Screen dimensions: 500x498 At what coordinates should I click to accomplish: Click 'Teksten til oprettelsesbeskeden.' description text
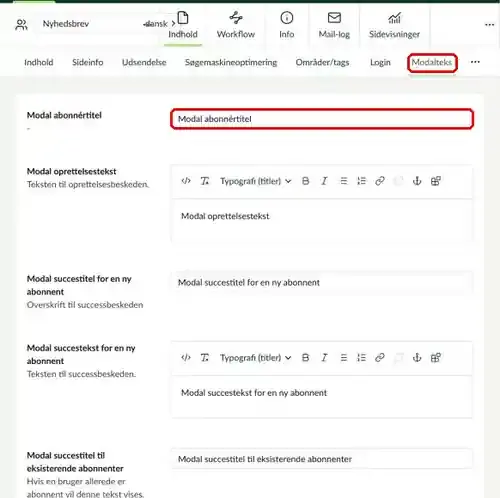click(x=88, y=184)
